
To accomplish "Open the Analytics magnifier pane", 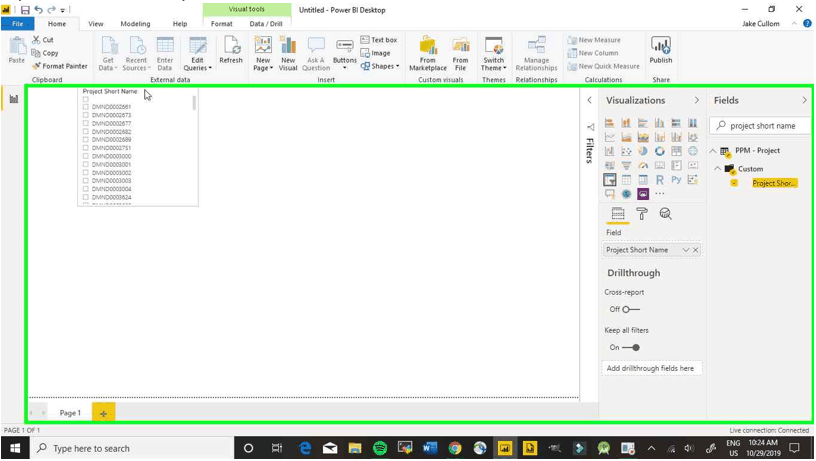I will 665,213.
